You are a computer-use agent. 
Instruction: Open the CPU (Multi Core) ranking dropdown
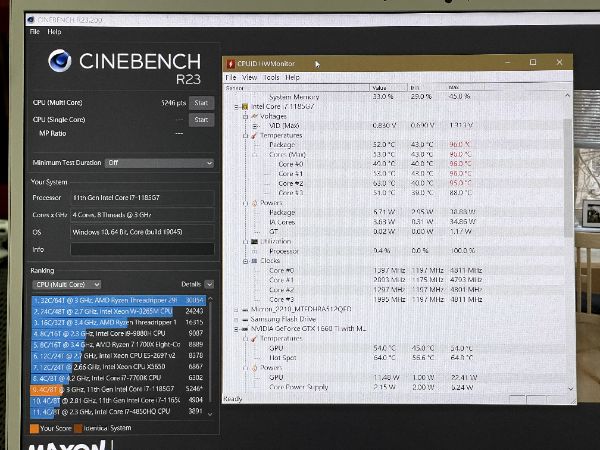coord(67,285)
